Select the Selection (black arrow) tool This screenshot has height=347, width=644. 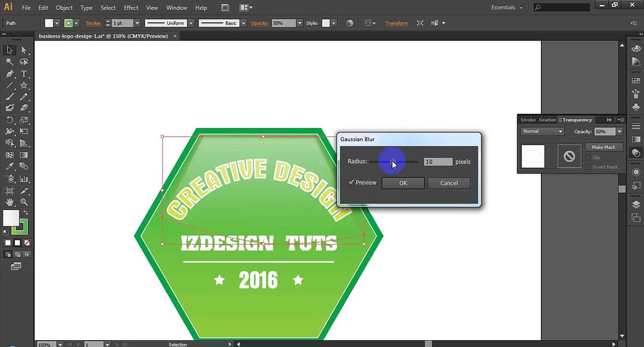point(10,50)
